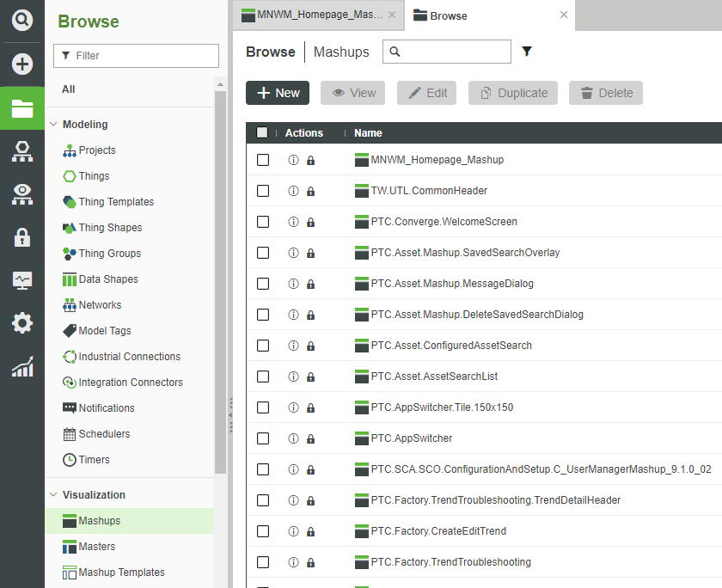Click the plus (new entity) icon in left rail
Viewport: 722px width, 588px height.
[x=21, y=63]
